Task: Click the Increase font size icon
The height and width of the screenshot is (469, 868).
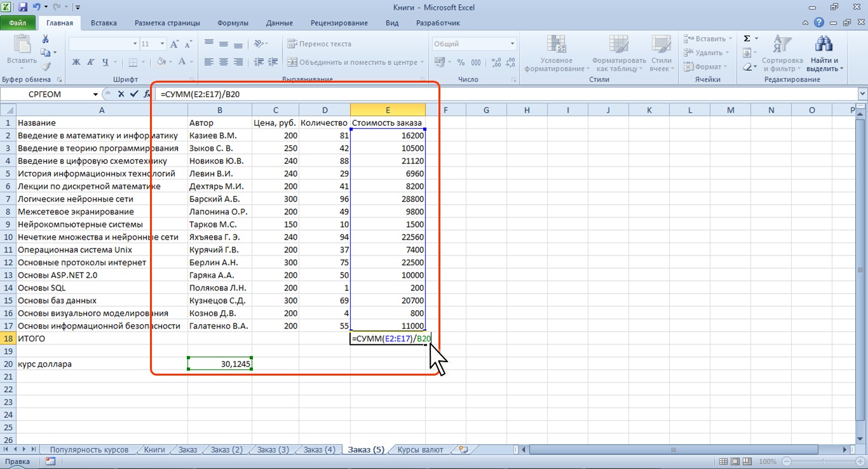Action: click(173, 44)
